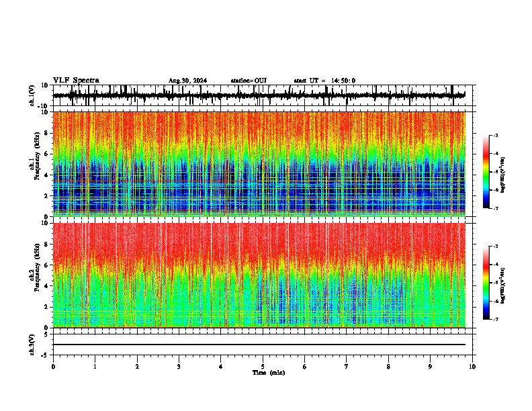Click time axis tick label '7'
Image resolution: width=532 pixels, height=411 pixels.
coord(347,367)
